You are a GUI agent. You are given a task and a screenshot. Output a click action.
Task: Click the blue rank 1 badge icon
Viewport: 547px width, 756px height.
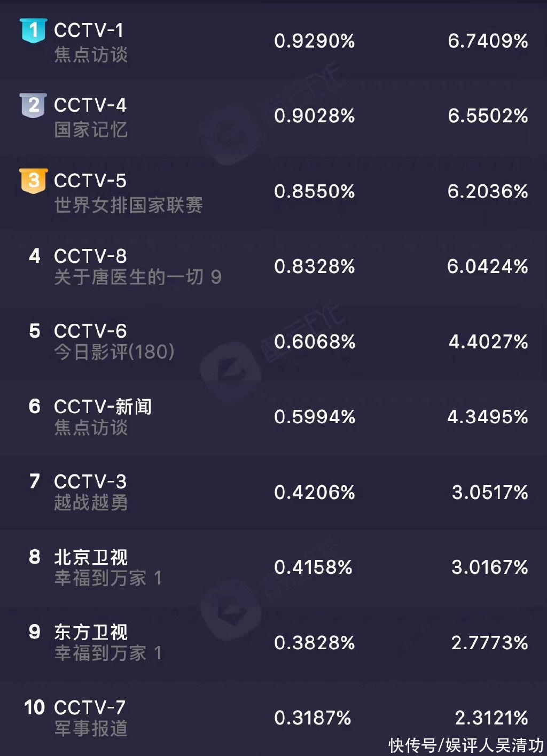[x=34, y=30]
